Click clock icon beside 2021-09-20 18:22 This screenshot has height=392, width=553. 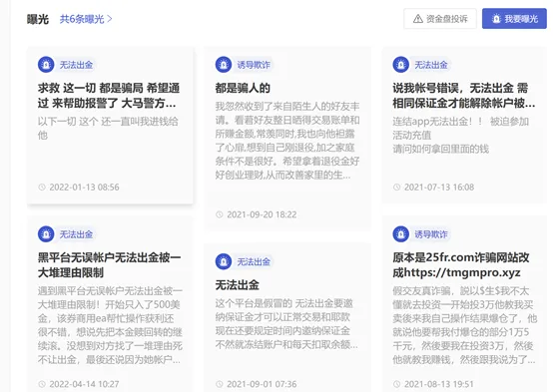220,214
